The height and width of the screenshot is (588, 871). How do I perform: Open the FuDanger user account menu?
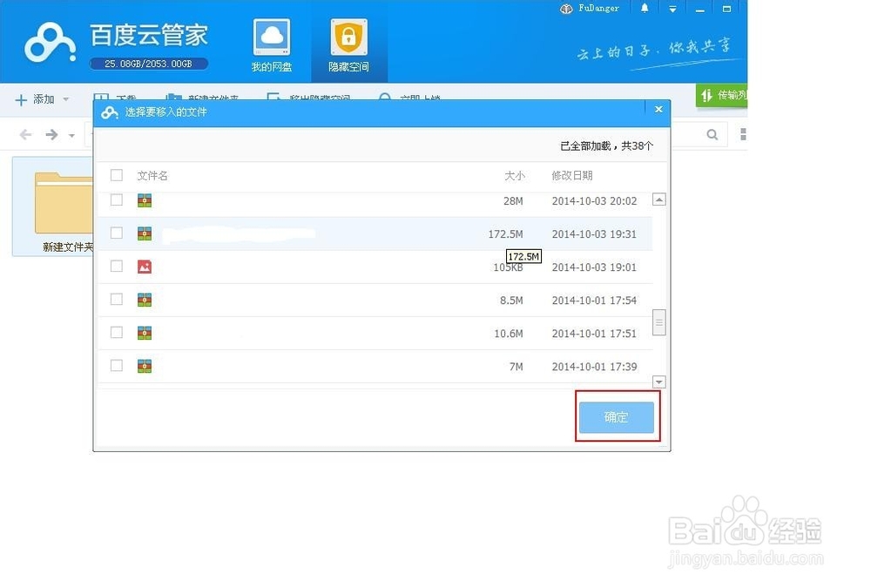590,9
